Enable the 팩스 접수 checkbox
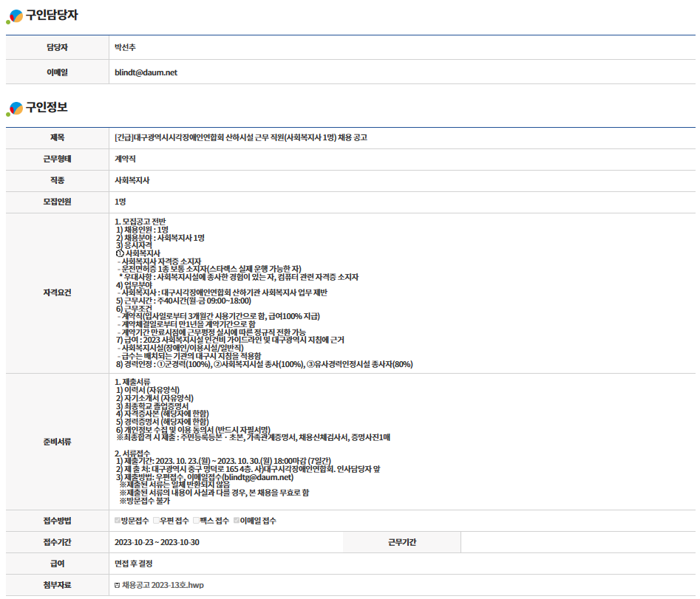This screenshot has width=700, height=599. [x=196, y=521]
